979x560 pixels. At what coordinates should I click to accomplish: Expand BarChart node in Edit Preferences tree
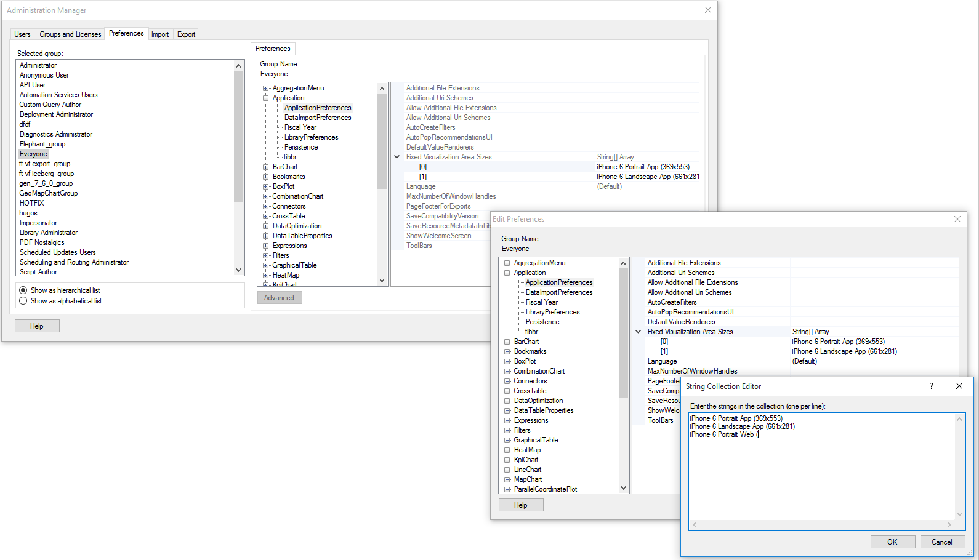click(x=507, y=342)
